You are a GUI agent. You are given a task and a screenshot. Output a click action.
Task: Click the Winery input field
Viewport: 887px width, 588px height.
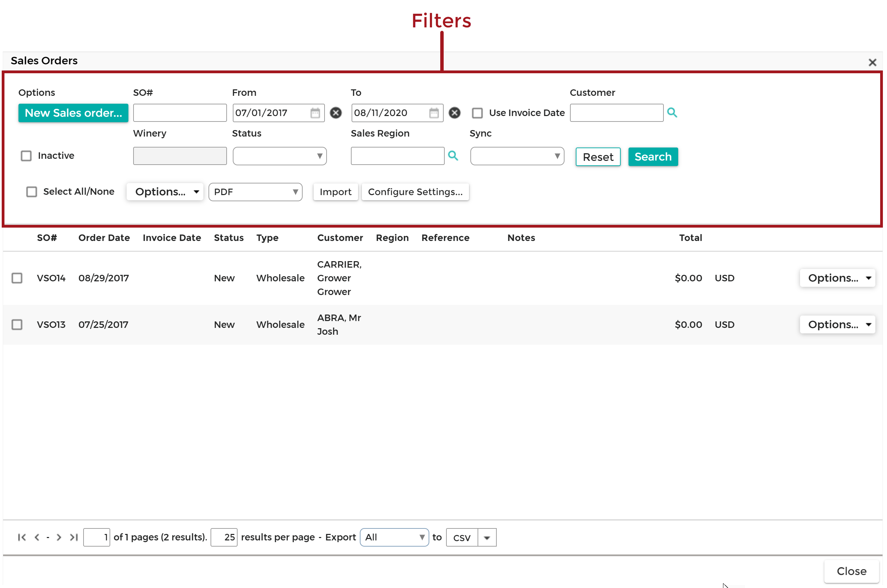click(180, 156)
